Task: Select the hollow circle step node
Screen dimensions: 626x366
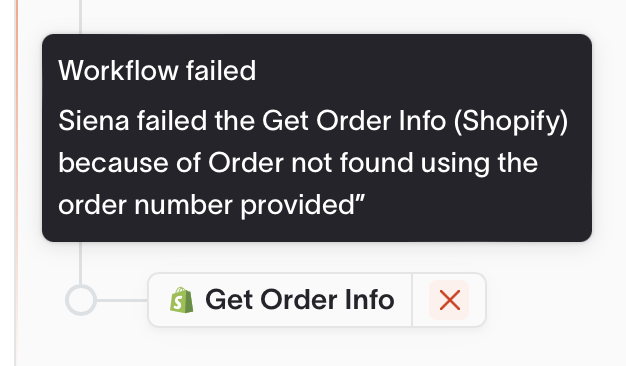Action: [x=81, y=300]
